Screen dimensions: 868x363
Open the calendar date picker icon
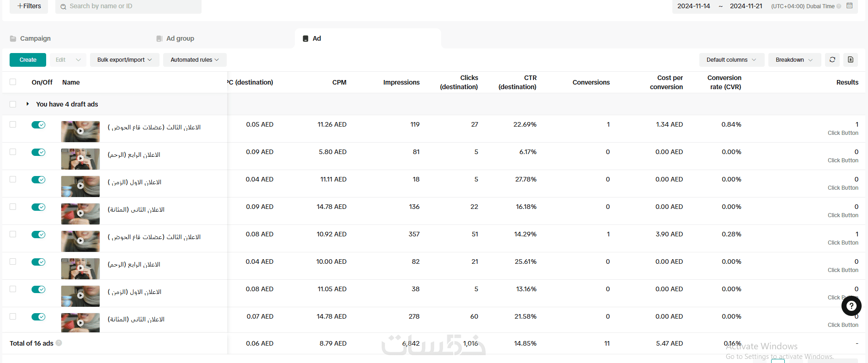(849, 6)
